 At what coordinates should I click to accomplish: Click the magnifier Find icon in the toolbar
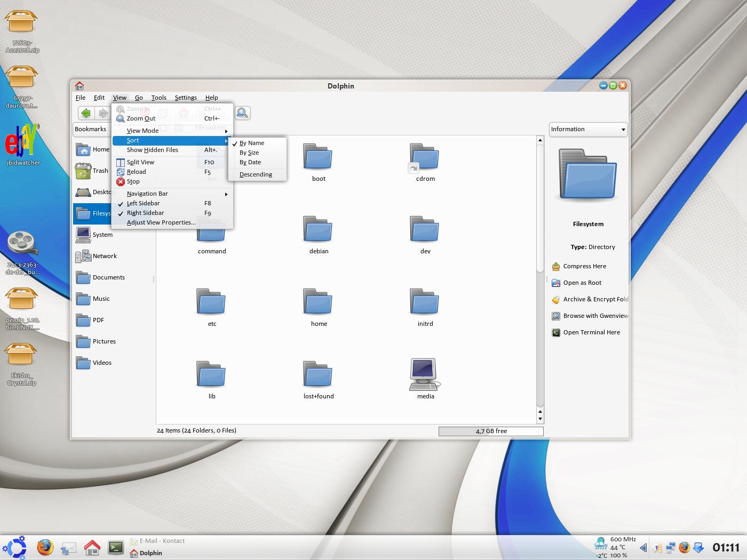[x=242, y=113]
